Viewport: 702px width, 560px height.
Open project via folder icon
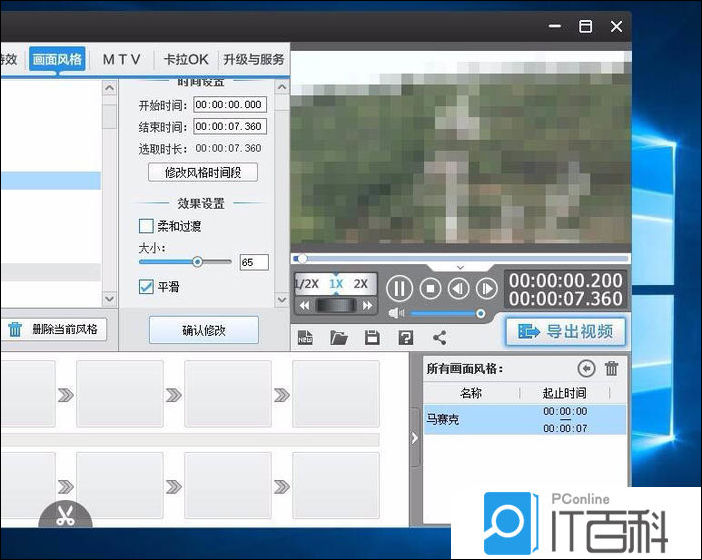click(x=339, y=338)
